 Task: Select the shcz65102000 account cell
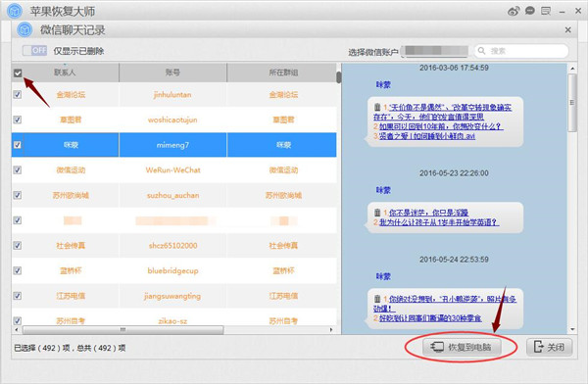click(172, 245)
